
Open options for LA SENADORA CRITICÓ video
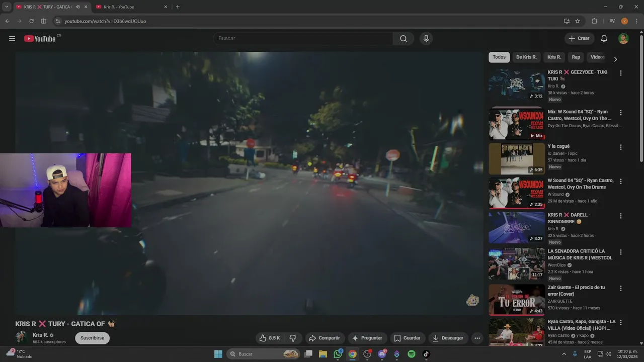tap(620, 252)
